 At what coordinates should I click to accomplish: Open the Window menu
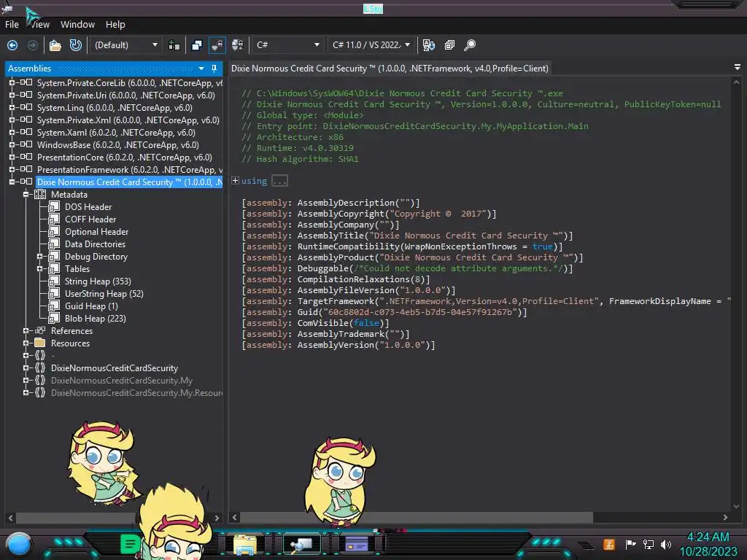(x=77, y=24)
